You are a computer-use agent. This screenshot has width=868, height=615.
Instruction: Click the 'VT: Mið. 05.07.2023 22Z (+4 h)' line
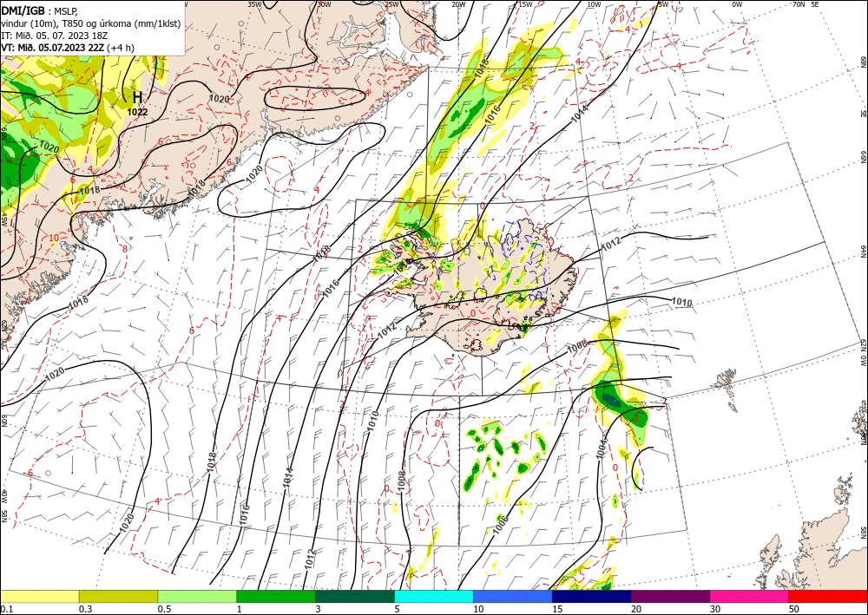pos(68,48)
